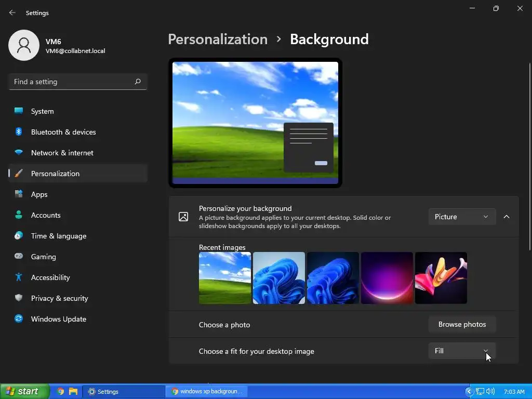Click the Recent images label
Screen dimensions: 532x399
click(222, 247)
